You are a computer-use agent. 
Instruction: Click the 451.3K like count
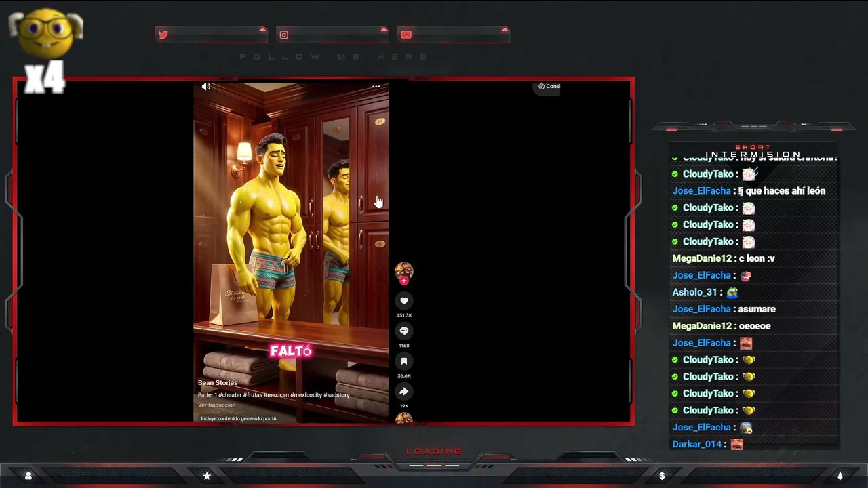[404, 315]
